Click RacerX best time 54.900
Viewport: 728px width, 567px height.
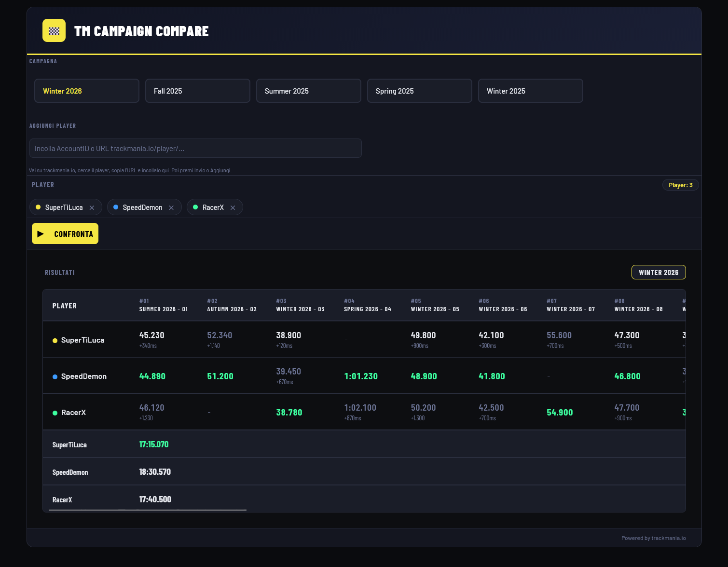point(560,412)
